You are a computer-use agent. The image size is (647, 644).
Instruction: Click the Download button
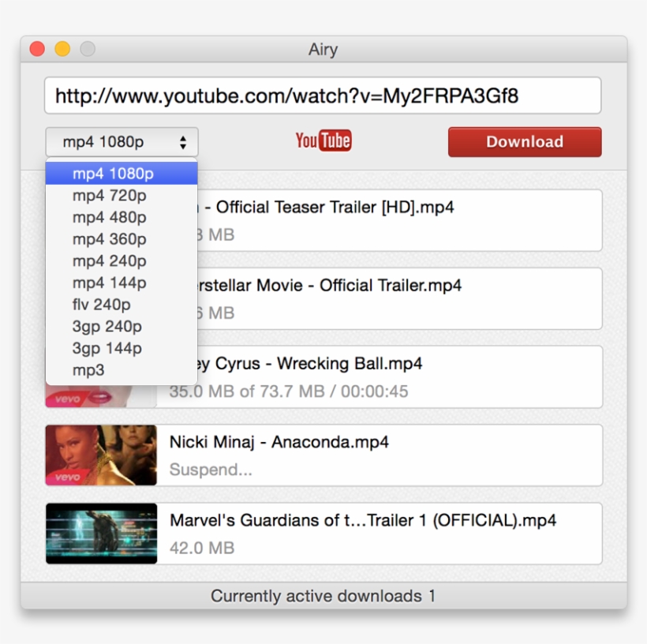[x=524, y=142]
